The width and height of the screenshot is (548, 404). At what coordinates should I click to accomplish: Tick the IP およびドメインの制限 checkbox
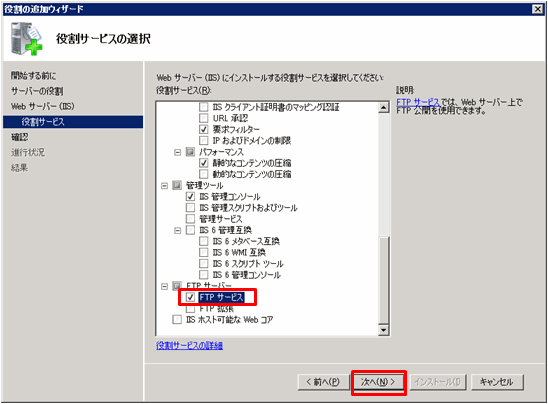[204, 140]
